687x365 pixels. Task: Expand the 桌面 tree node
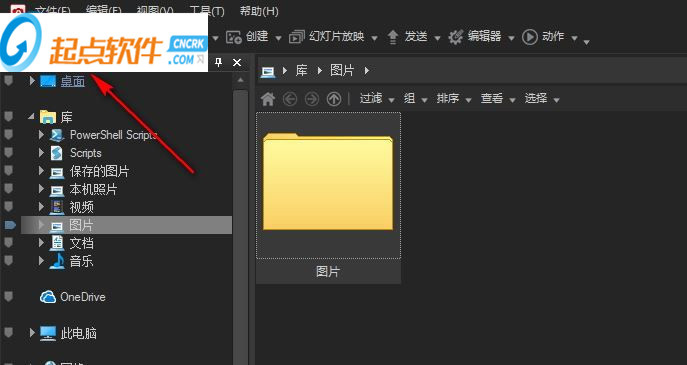coord(32,81)
